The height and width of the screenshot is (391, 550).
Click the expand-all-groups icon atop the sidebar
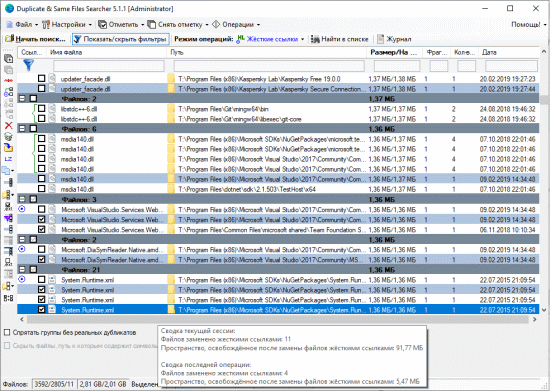click(8, 58)
